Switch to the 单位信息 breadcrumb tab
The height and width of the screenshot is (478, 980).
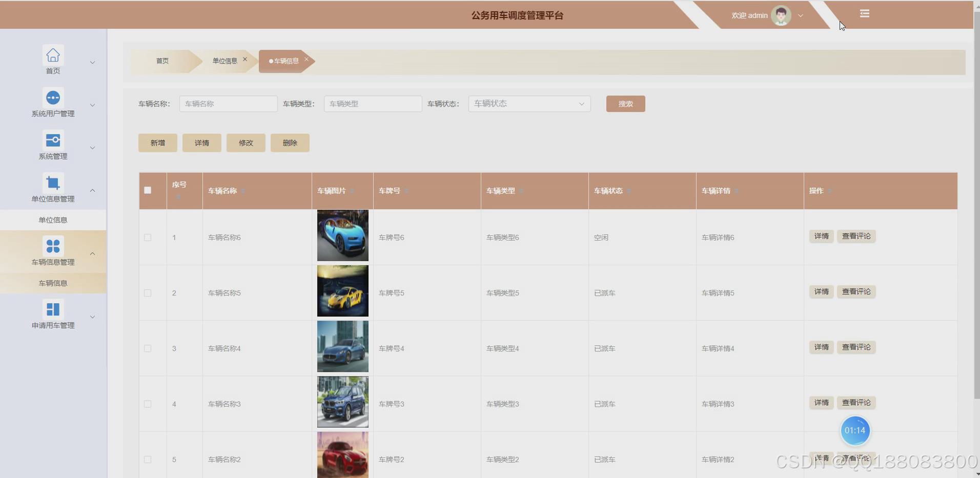tap(224, 61)
